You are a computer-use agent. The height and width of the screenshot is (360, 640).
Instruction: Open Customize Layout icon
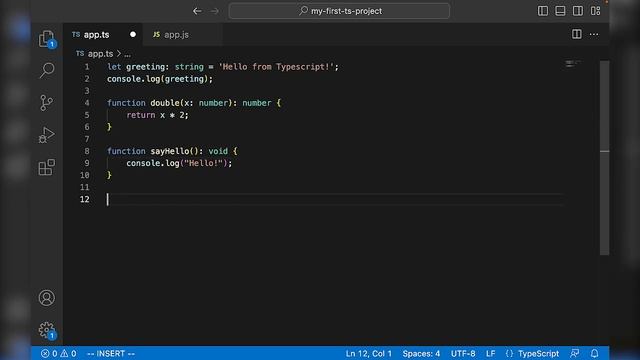596,11
